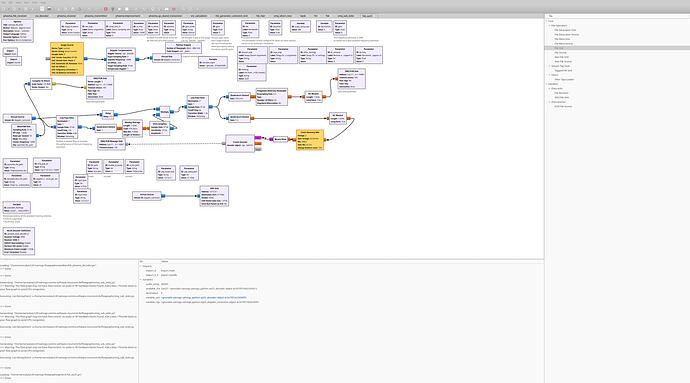This screenshot has width=690, height=383.
Task: Click the block search field containing 'file'
Action: (x=617, y=16)
